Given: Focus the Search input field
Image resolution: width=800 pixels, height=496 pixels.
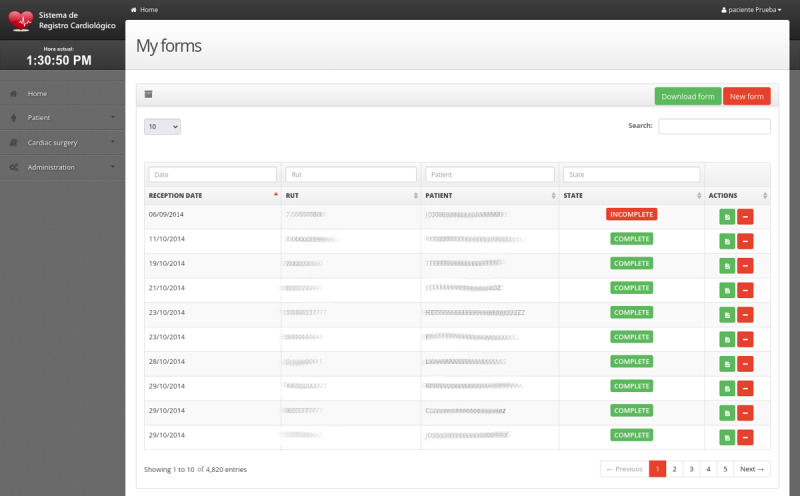Looking at the screenshot, I should pos(714,126).
